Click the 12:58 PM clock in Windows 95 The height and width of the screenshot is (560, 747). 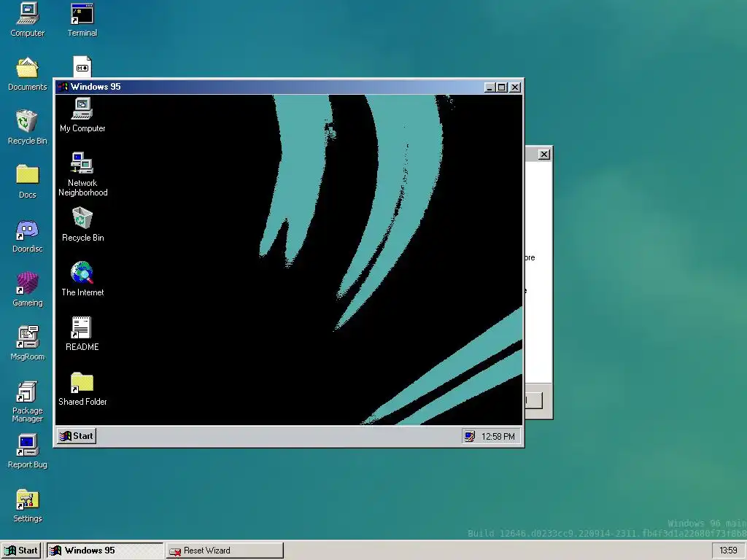pyautogui.click(x=498, y=436)
